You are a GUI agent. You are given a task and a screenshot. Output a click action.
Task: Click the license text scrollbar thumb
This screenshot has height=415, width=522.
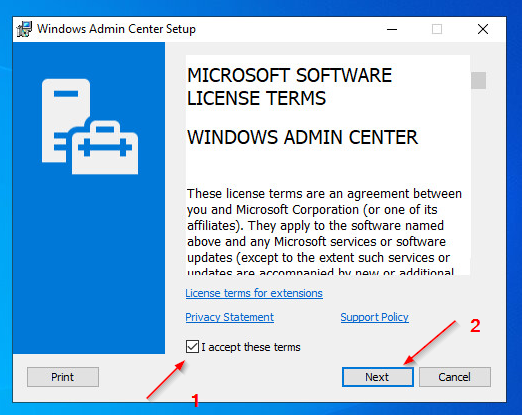click(478, 80)
